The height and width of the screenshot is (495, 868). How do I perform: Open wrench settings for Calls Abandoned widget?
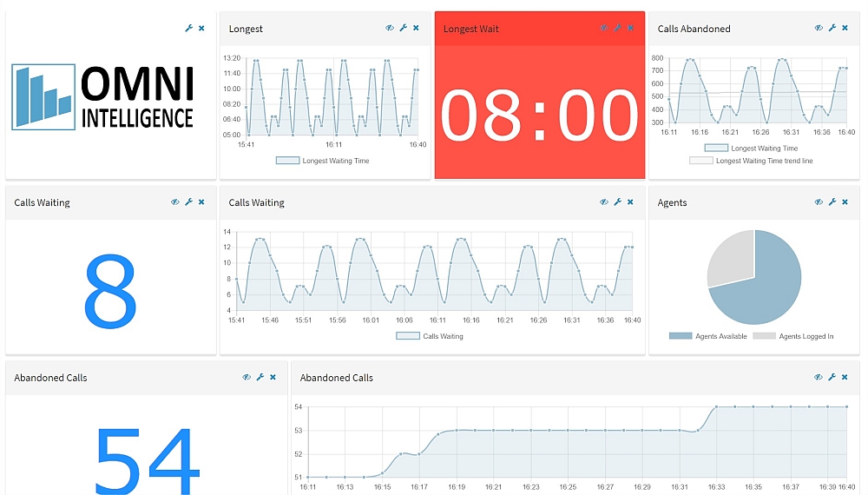pos(832,28)
